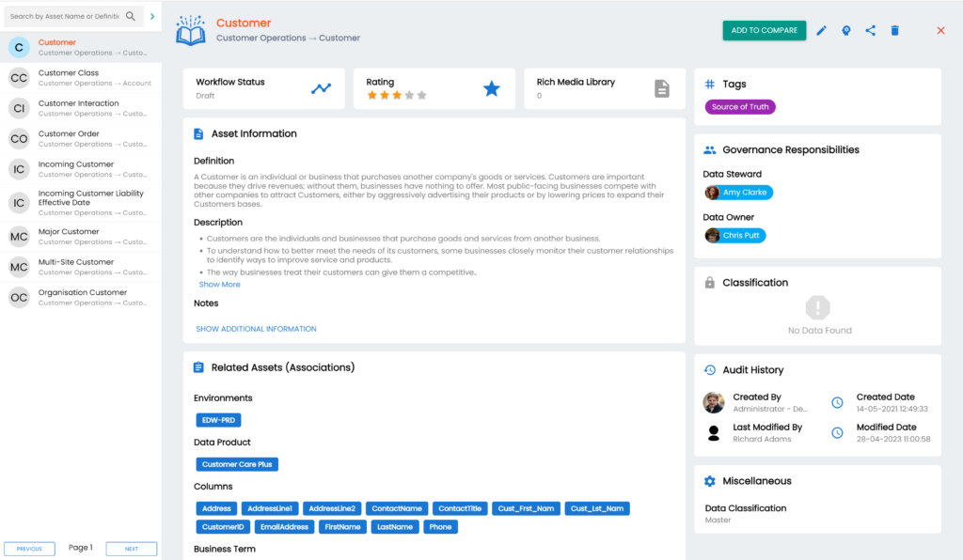Image resolution: width=963 pixels, height=560 pixels.
Task: Click the blue star icon beside Rating
Action: pos(491,87)
